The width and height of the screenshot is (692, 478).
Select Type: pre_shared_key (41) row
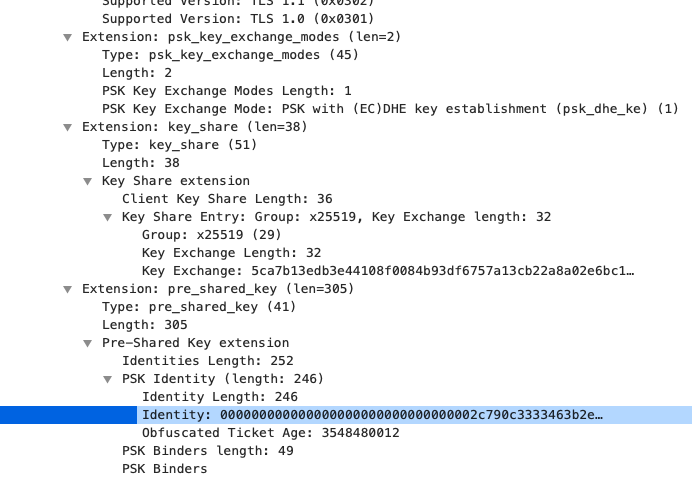pyautogui.click(x=199, y=307)
